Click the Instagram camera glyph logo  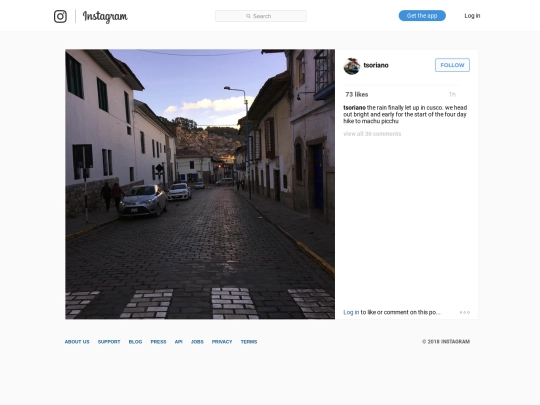coord(60,16)
